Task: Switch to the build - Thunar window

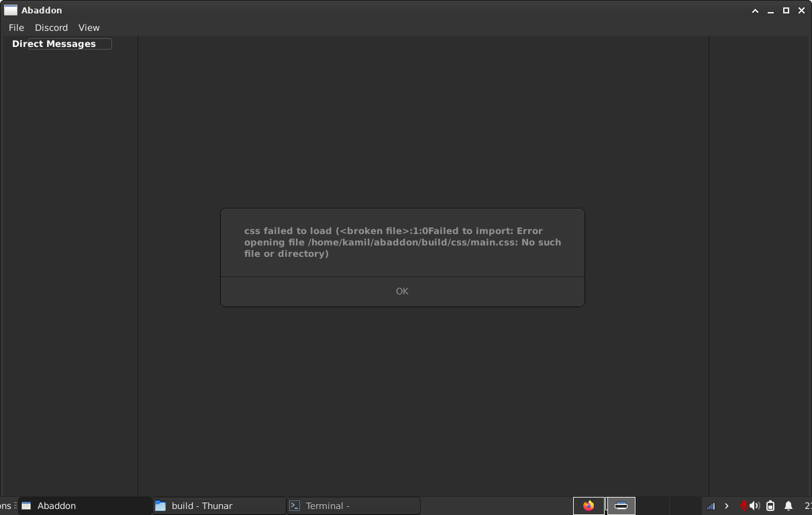Action: [219, 506]
